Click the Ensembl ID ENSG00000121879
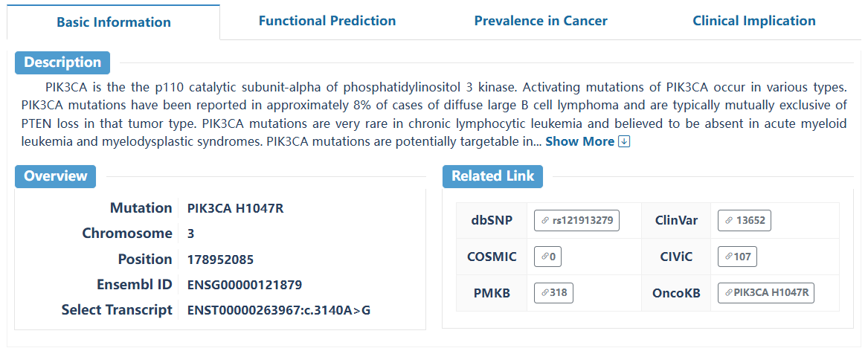This screenshot has height=351, width=868. pyautogui.click(x=245, y=285)
